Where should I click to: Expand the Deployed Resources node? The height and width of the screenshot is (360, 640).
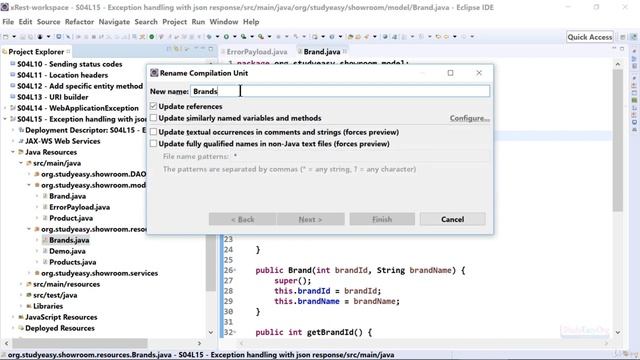point(13,328)
